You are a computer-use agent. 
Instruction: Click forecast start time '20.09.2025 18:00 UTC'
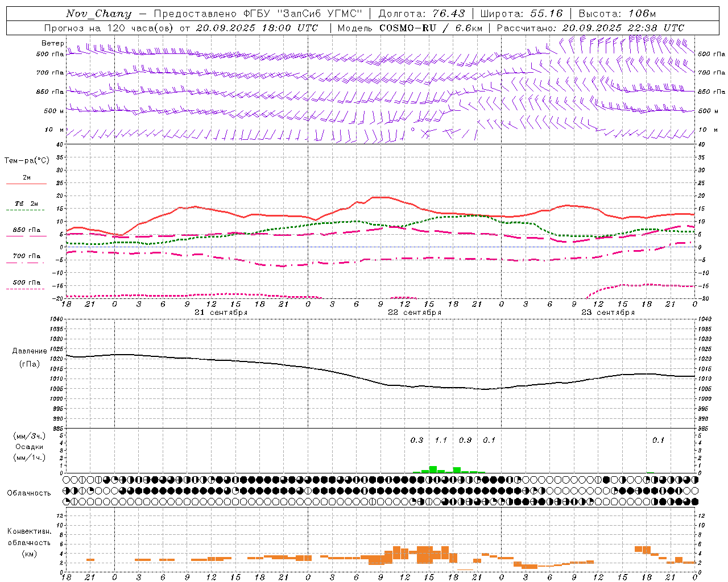tap(257, 28)
